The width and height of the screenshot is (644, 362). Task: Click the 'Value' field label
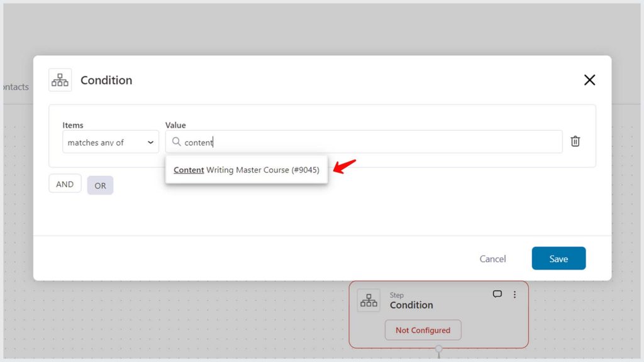click(176, 125)
